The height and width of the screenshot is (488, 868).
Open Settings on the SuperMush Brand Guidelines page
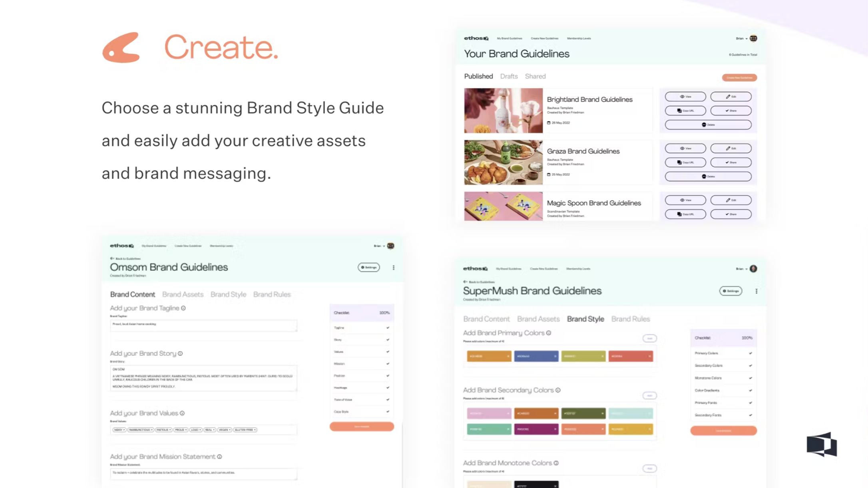pos(731,291)
